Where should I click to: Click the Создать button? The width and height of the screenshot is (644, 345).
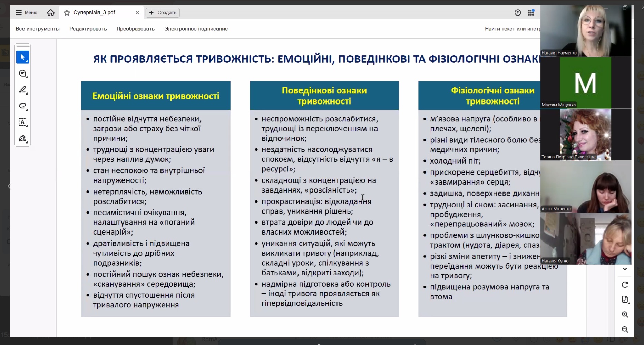163,13
